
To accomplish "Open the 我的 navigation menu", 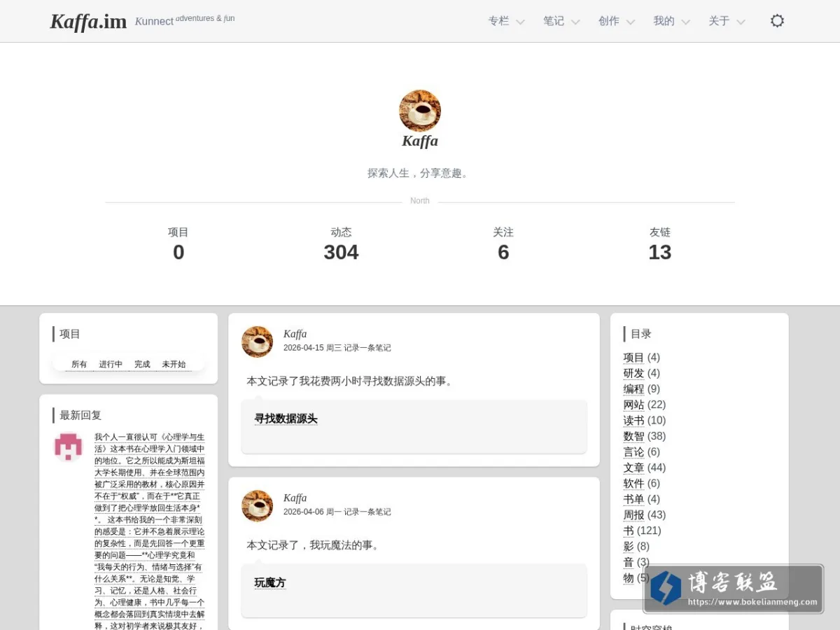I will tap(664, 21).
